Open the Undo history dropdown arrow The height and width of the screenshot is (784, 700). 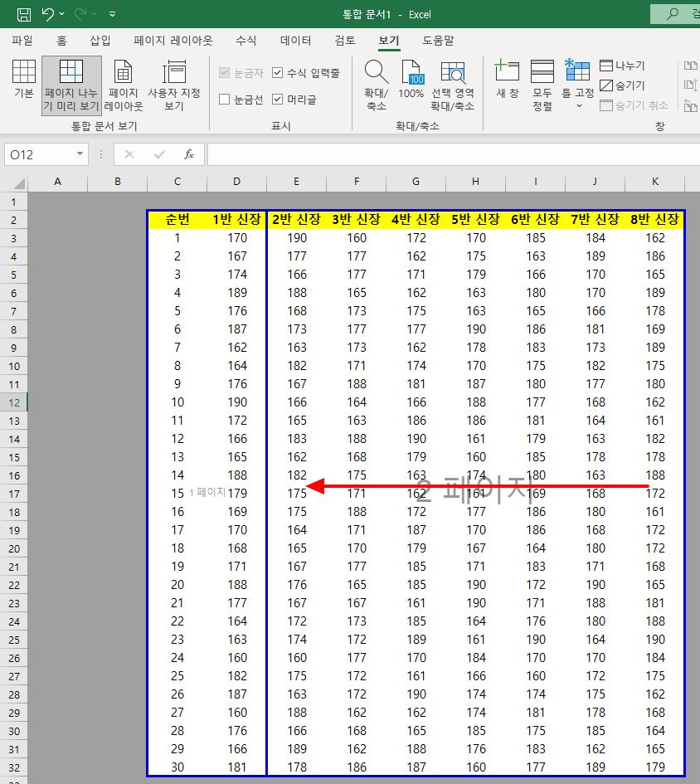(62, 14)
